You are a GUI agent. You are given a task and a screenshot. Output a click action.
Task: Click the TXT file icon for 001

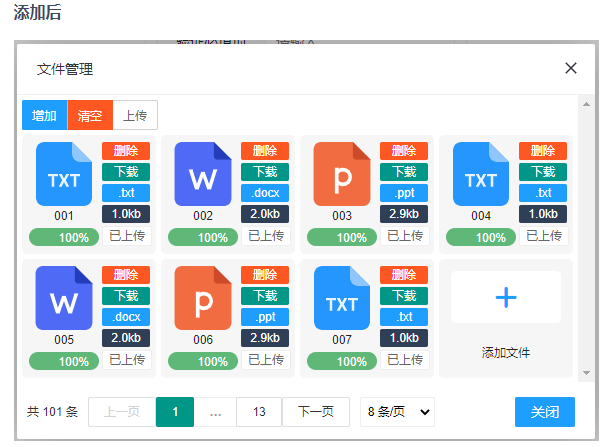tap(64, 174)
